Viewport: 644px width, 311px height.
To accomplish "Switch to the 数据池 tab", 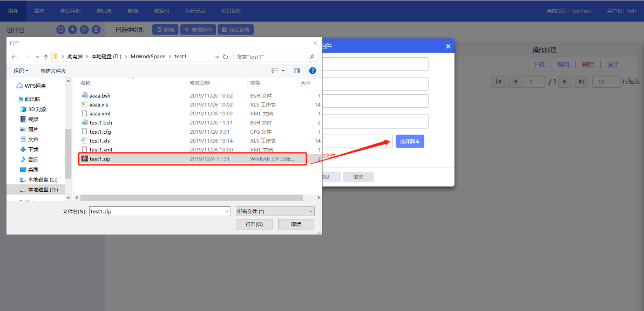I will click(x=161, y=11).
